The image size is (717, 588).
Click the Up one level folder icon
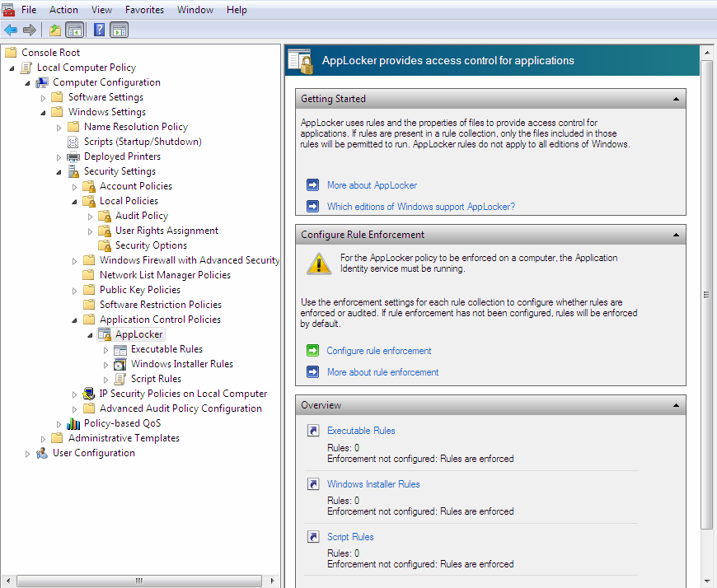point(55,30)
